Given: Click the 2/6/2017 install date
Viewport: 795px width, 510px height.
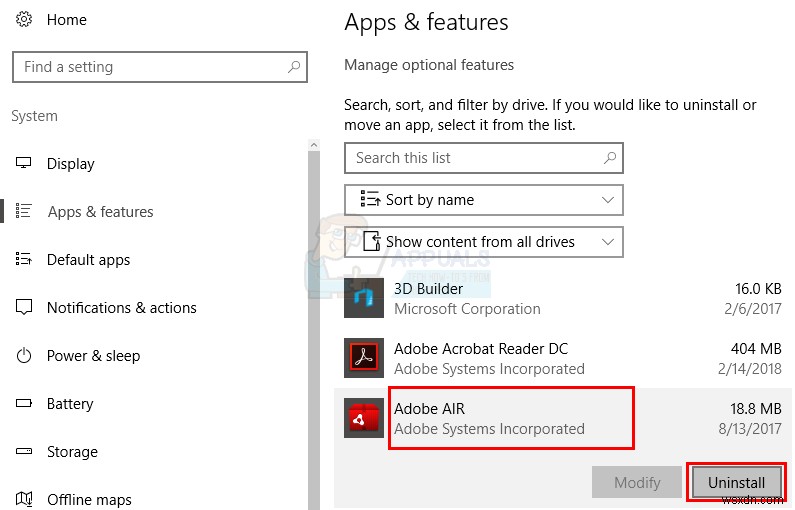Looking at the screenshot, I should coord(753,309).
